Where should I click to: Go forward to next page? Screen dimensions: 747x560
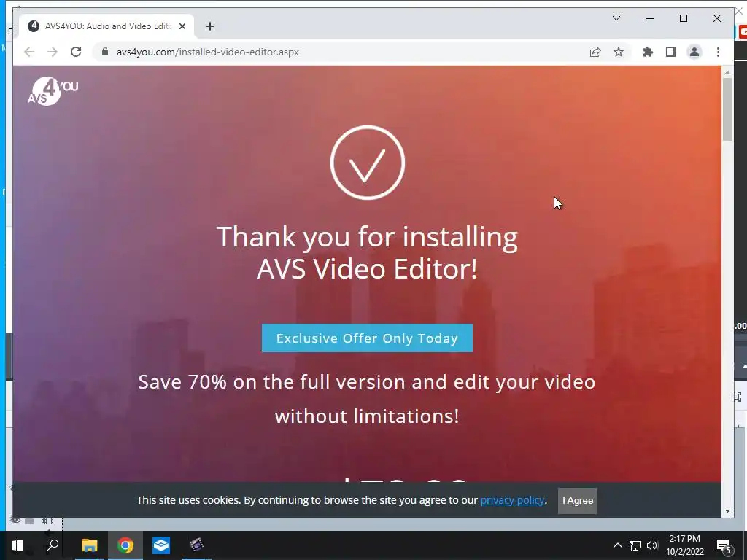pos(53,52)
